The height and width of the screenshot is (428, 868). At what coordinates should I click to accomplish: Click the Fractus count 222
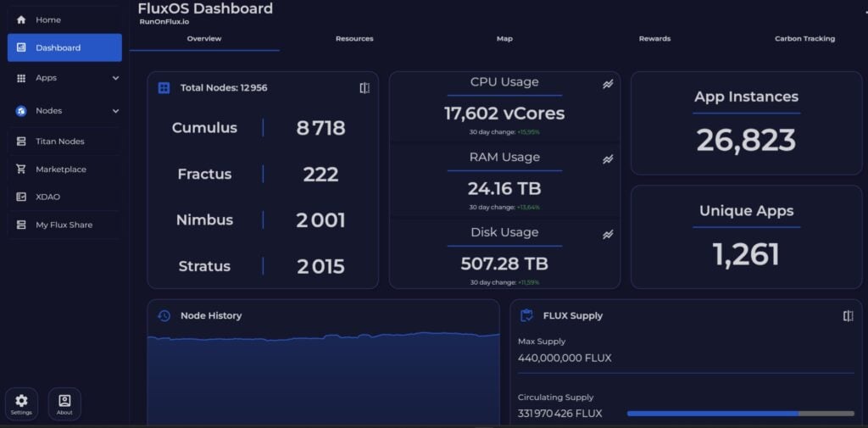320,175
